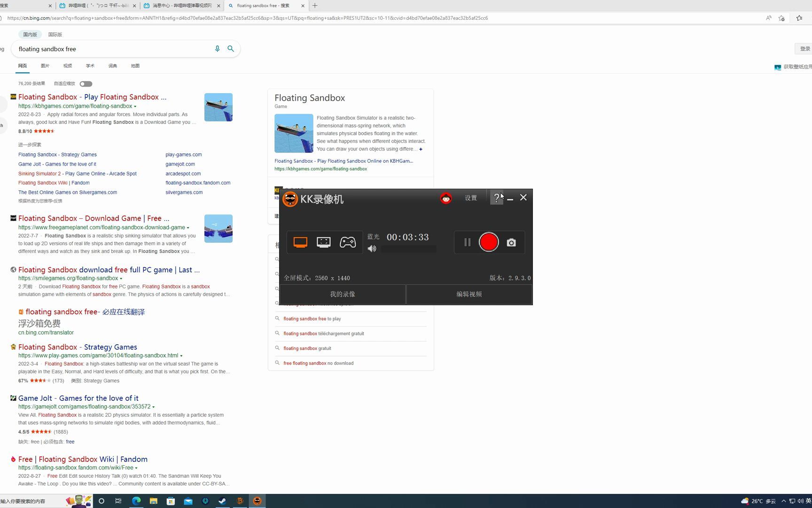Select game recording mode gamepad icon

(348, 242)
